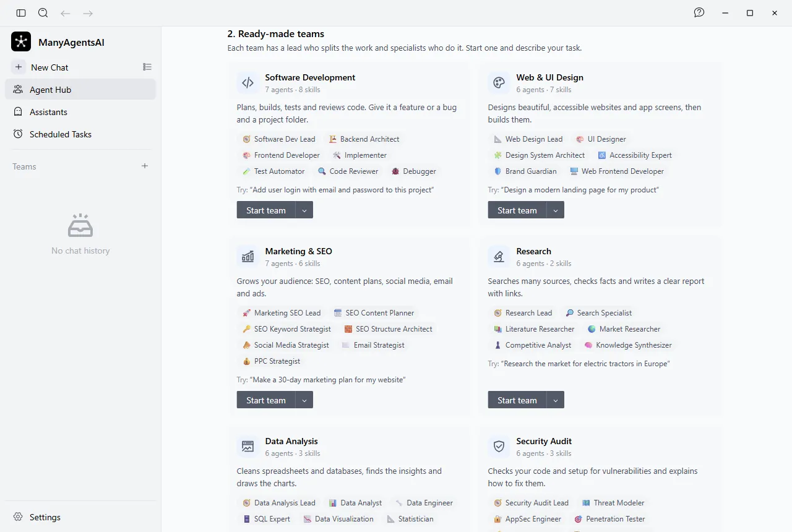
Task: Click the Scheduled Tasks clock icon
Action: click(x=18, y=134)
